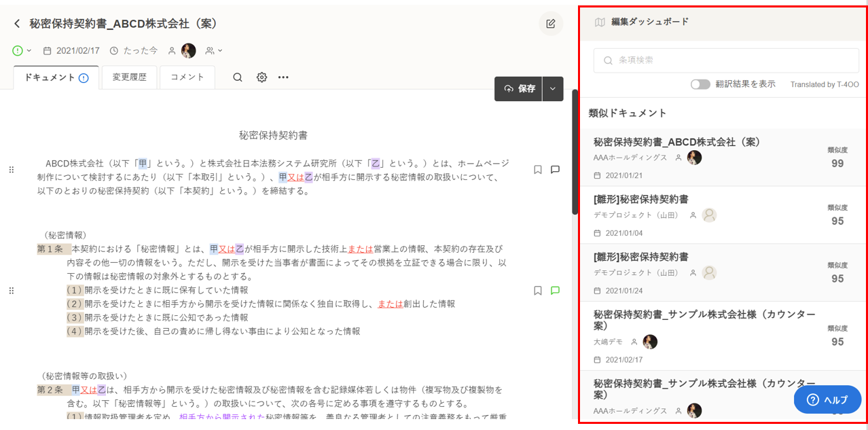Viewport: 868px width, 430px height.
Task: Toggle 翻訳結果を表示 switch
Action: [700, 84]
